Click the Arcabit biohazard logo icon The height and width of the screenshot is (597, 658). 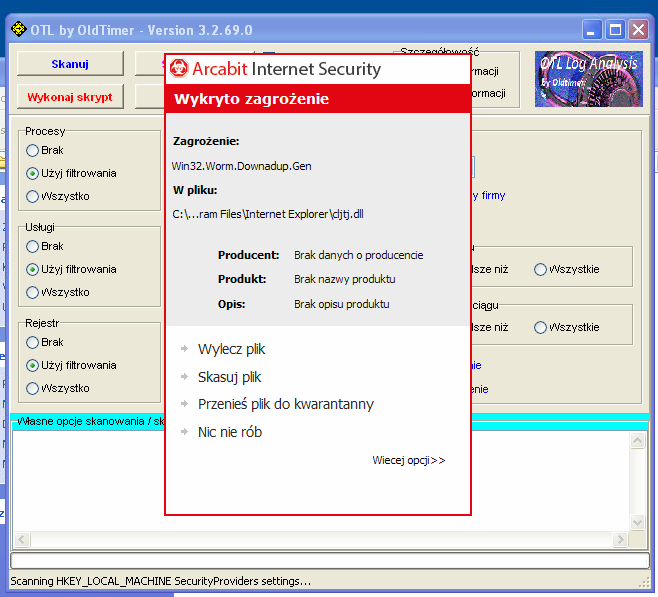(x=179, y=68)
